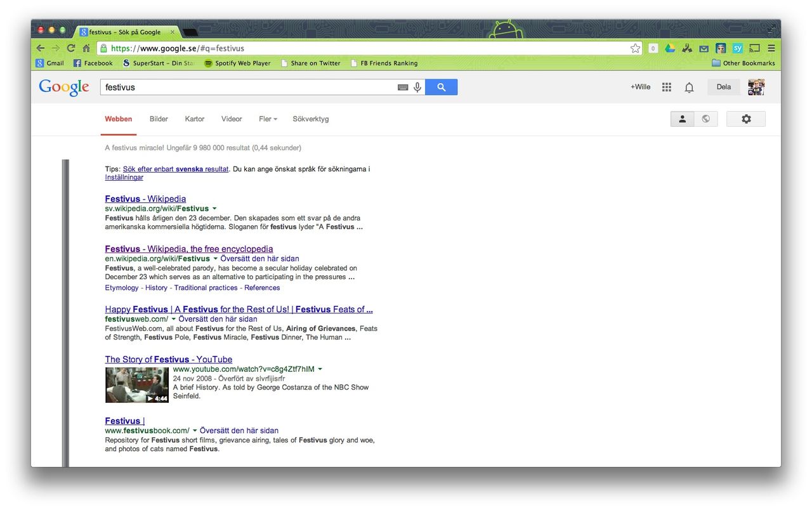Viewport: 812px width, 510px height.
Task: Play the Festivus YouTube video thumbnail
Action: click(x=137, y=385)
